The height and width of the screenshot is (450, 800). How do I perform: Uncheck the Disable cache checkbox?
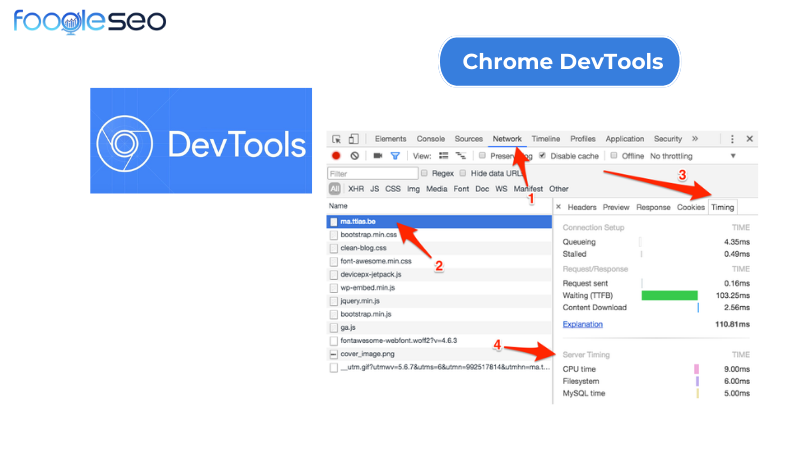coord(542,156)
